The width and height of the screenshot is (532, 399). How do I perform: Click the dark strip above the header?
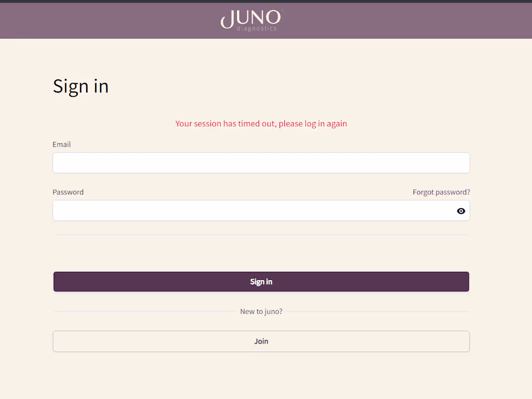tap(266, 1)
